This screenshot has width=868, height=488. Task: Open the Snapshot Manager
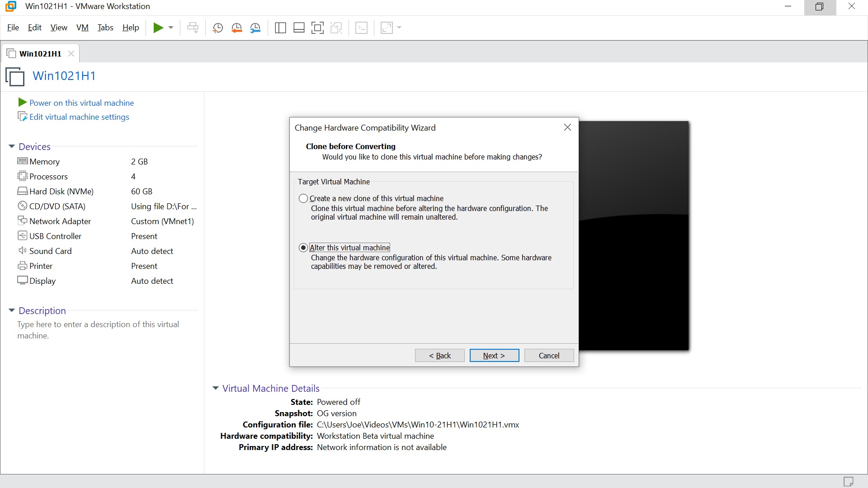(255, 28)
